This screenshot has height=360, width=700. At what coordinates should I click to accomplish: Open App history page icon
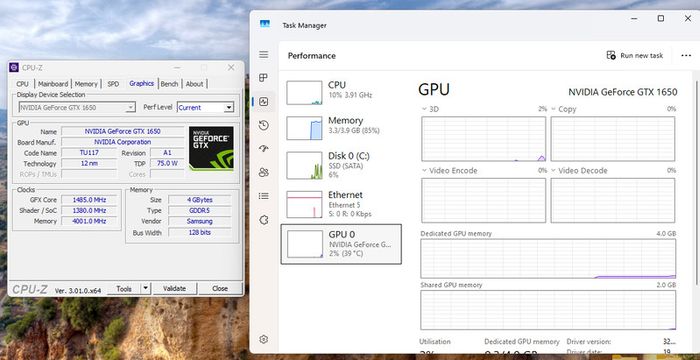(x=264, y=125)
